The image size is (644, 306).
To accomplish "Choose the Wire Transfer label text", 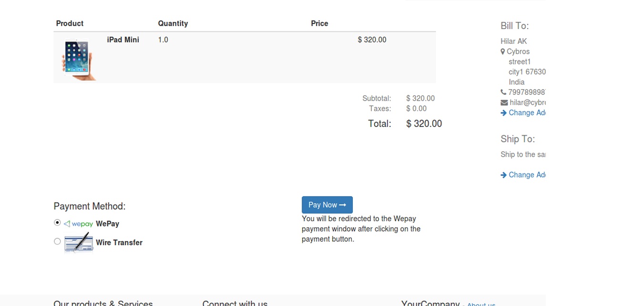I will pyautogui.click(x=119, y=243).
